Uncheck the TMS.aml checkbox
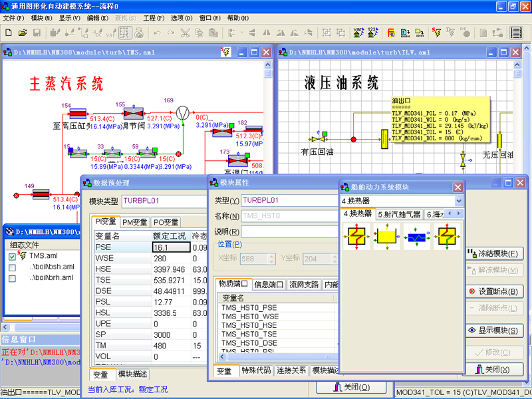The height and width of the screenshot is (399, 532). (12, 256)
